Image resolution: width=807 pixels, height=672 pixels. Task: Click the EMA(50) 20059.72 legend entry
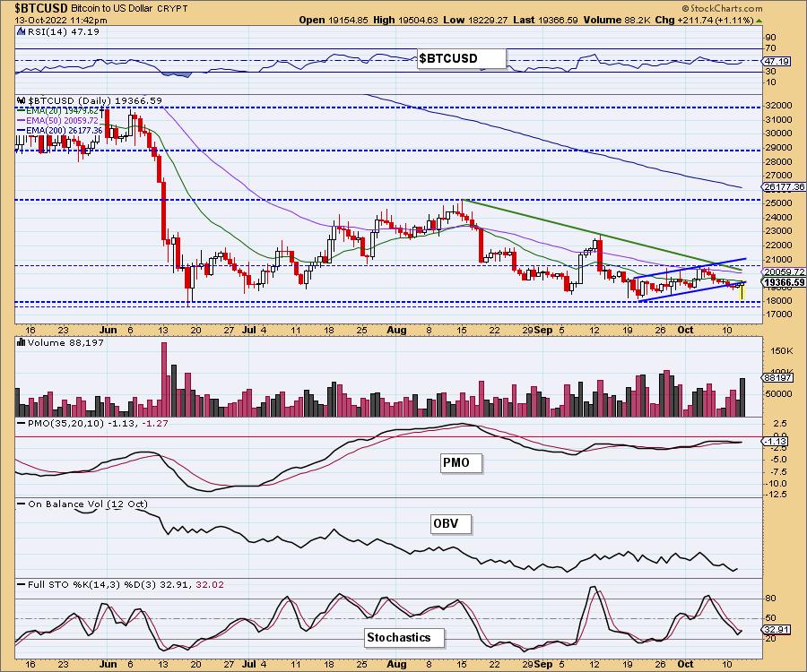(62, 120)
